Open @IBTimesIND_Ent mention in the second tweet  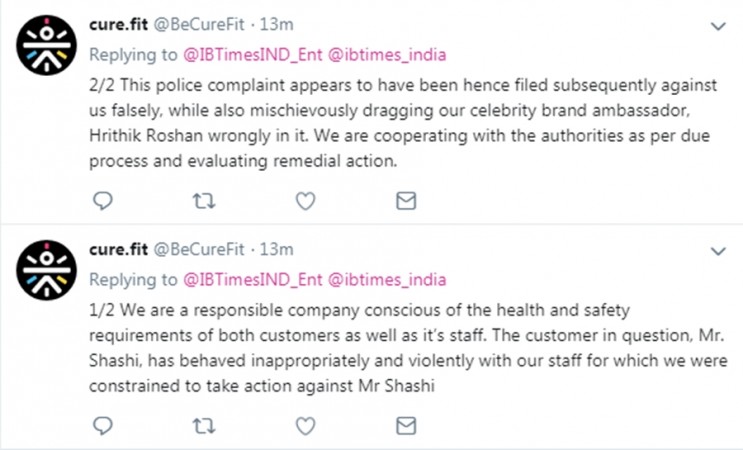253,280
